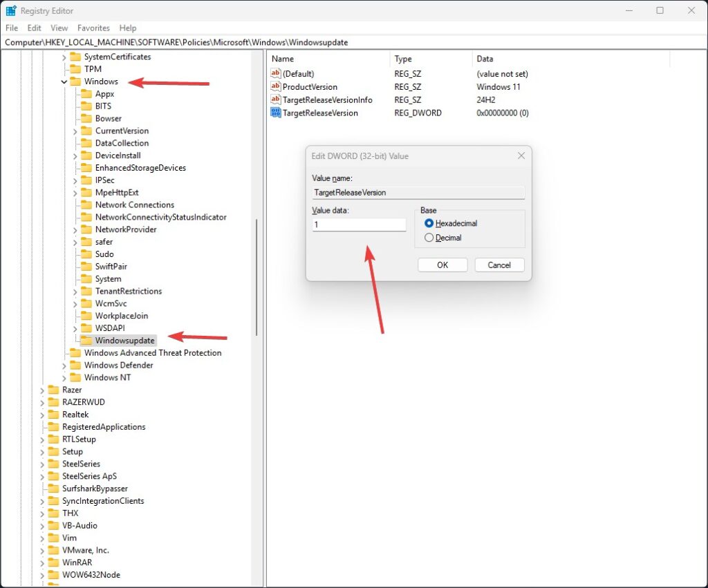The image size is (708, 588).
Task: Expand the Windows Defender key
Action: 64,366
